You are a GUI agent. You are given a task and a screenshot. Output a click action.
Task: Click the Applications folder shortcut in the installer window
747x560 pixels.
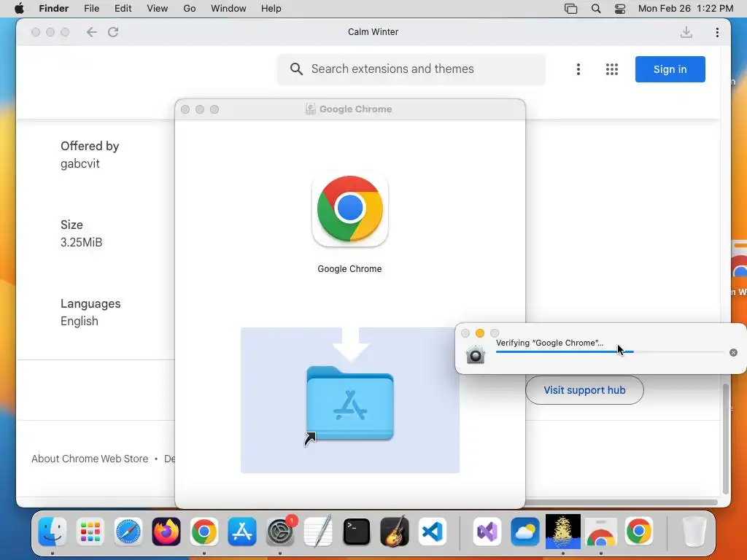tap(349, 404)
